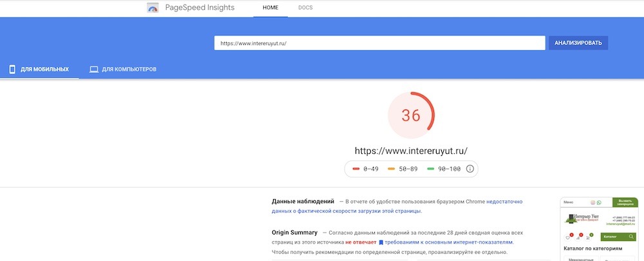Viewport: 644px width, 261px height.
Task: Open the score legend info icon
Action: 470,169
